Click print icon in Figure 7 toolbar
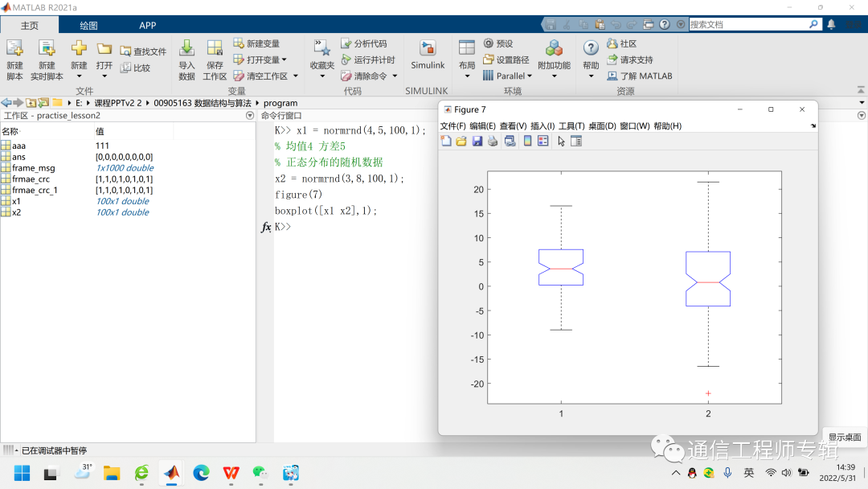Viewport: 868px width, 489px height. click(x=493, y=142)
